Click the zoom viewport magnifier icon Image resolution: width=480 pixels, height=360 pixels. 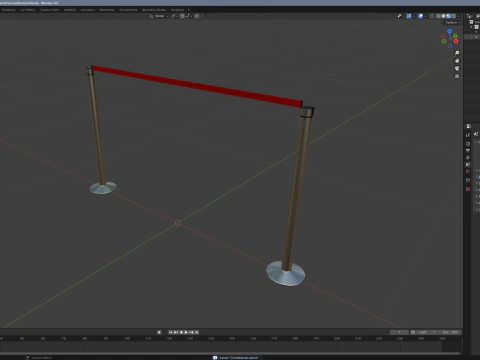click(x=457, y=53)
